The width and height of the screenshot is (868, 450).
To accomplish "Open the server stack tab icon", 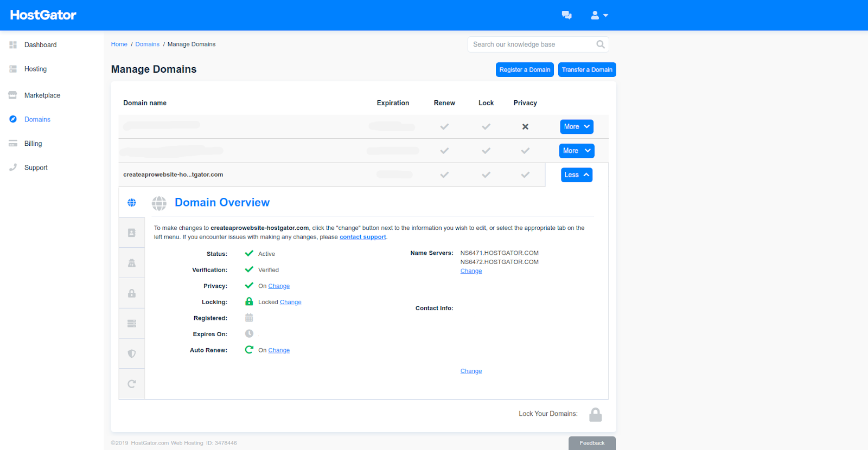I will coord(132,324).
